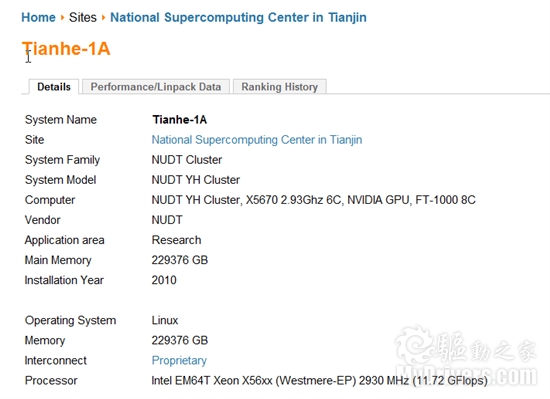
Task: Open the Ranking History tab
Action: tap(280, 87)
